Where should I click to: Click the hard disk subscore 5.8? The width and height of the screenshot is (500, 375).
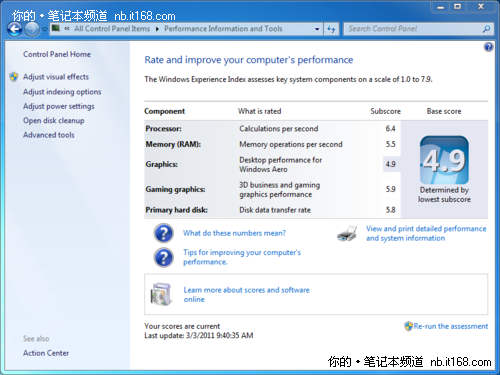click(390, 210)
